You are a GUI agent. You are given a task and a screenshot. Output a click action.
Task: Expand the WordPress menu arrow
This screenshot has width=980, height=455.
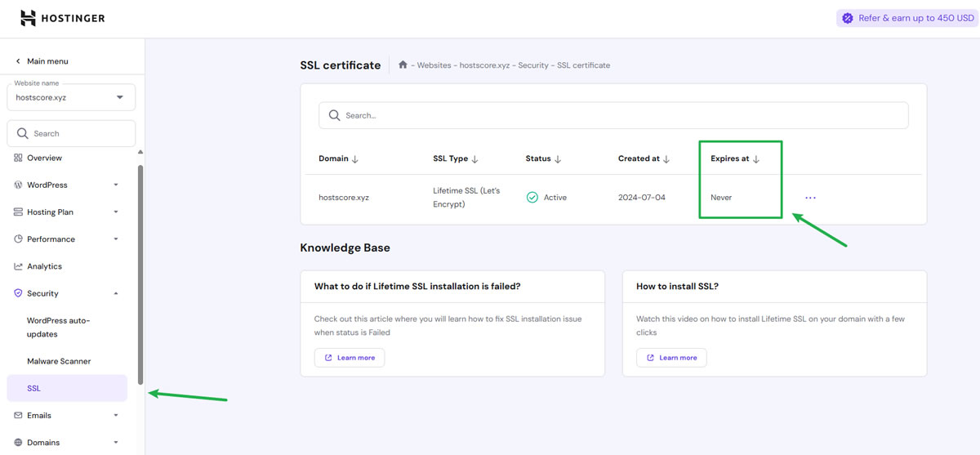(116, 185)
